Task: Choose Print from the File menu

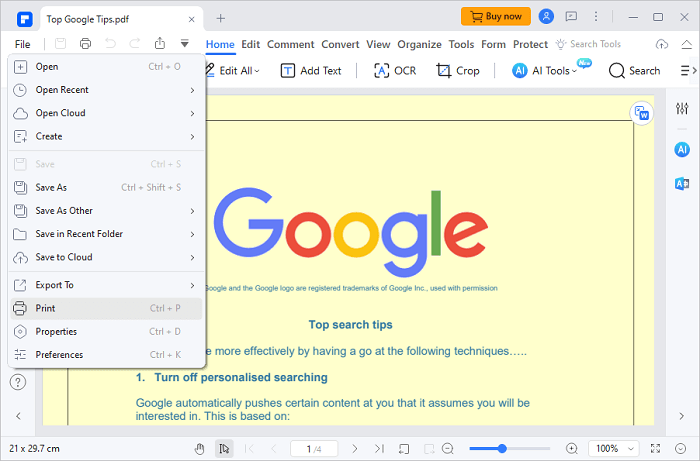Action: (x=106, y=308)
